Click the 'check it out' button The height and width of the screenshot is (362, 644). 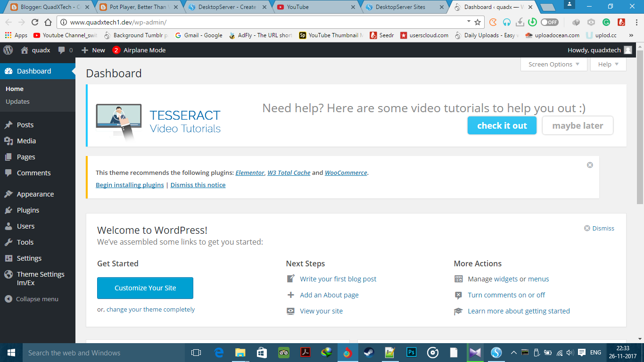(x=502, y=125)
